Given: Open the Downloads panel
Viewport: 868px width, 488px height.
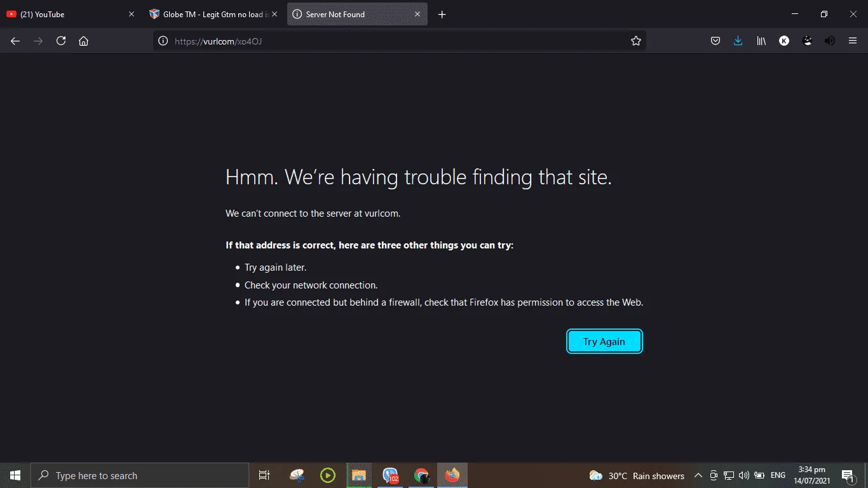Looking at the screenshot, I should (738, 41).
